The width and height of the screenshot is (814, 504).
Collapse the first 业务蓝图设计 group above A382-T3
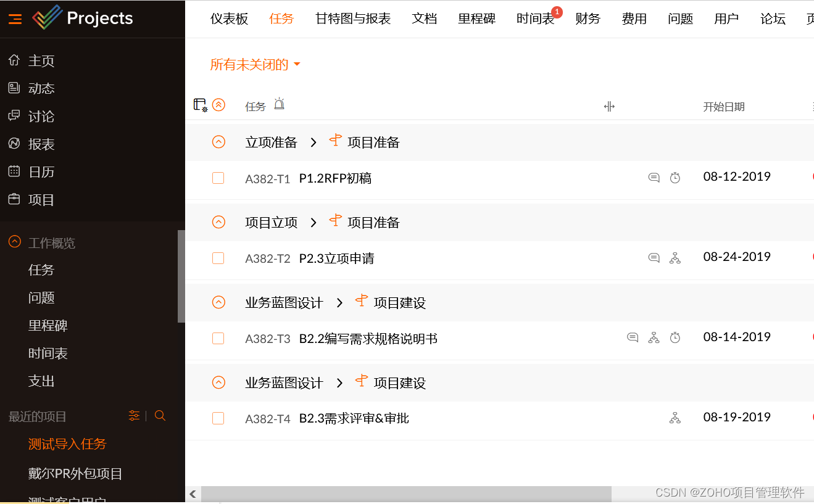218,302
